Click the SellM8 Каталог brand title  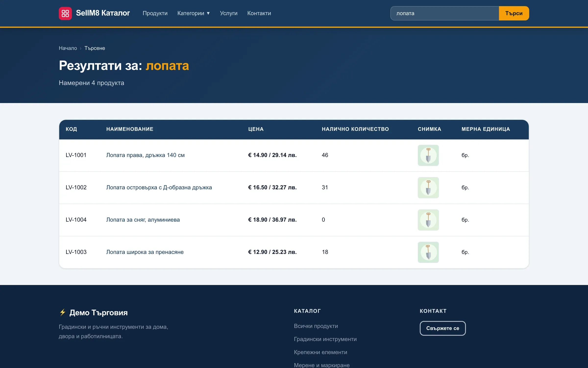point(103,13)
